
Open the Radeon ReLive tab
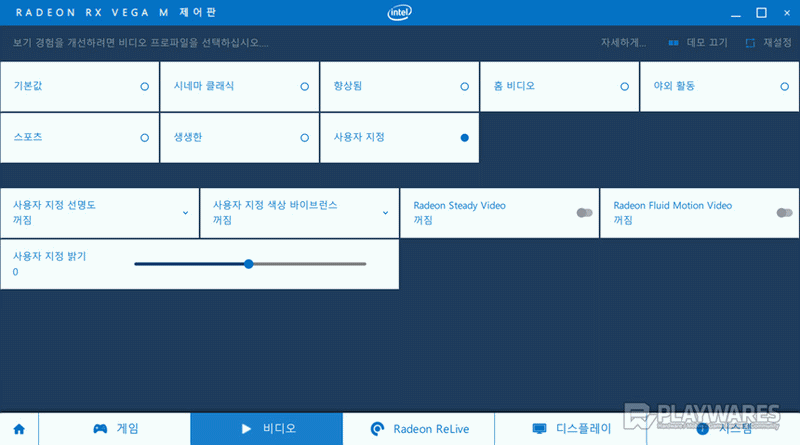coord(419,429)
